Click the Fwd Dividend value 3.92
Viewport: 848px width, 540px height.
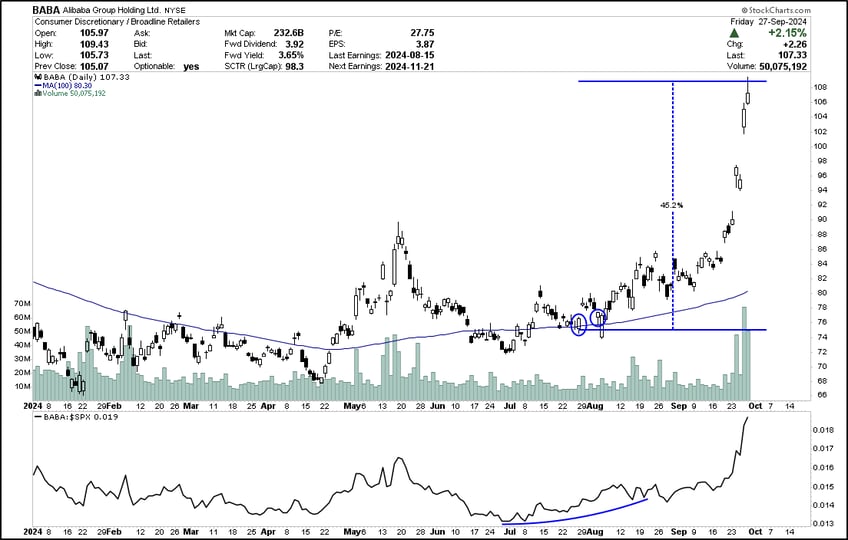294,44
